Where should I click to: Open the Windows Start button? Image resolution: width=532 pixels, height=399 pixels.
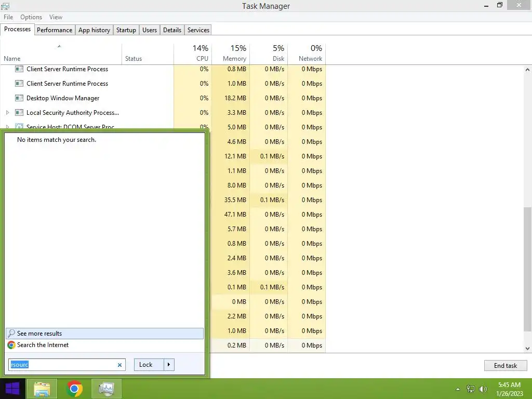tap(12, 389)
